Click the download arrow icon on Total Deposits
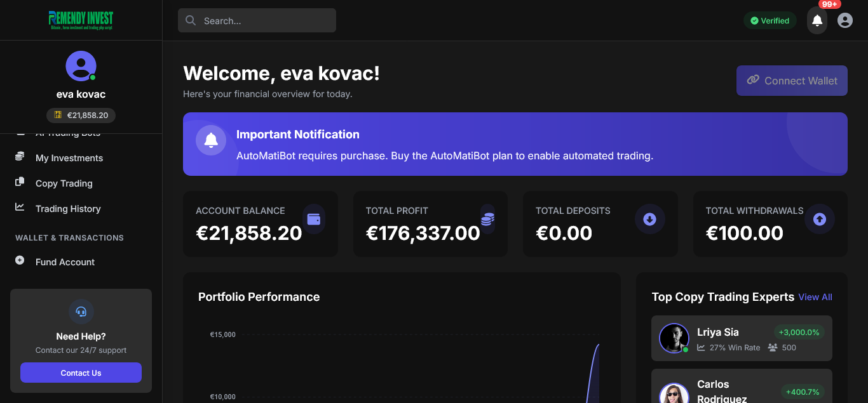Viewport: 868px width, 403px height. (649, 220)
